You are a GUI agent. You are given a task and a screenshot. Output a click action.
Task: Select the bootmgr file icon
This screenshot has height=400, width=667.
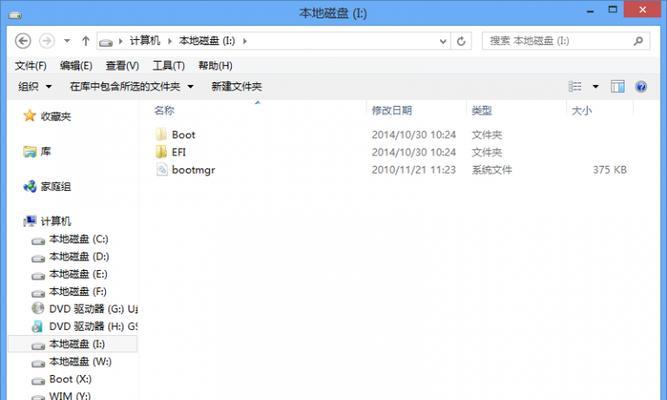(x=162, y=169)
